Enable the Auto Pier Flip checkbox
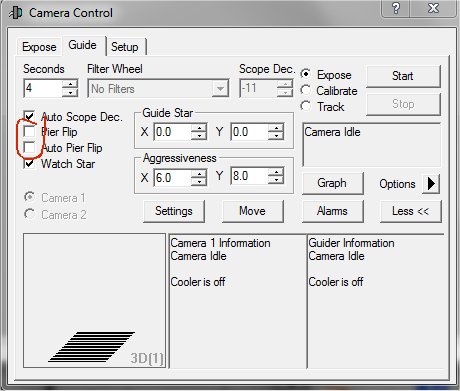Screen dimensions: 460x391 29,147
